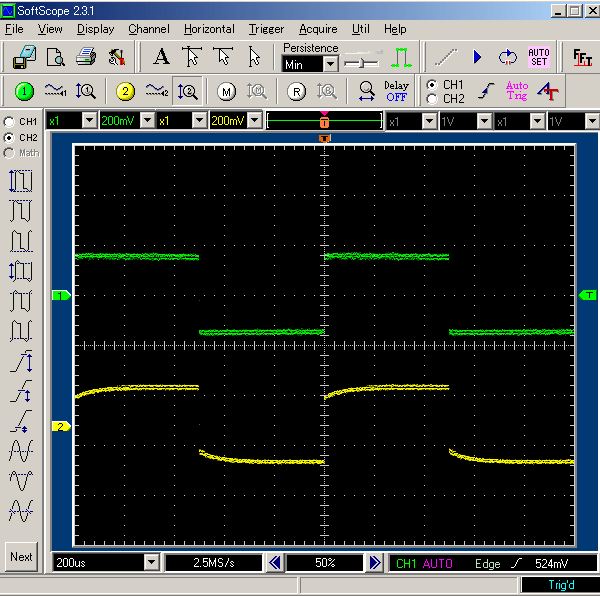Screen dimensions: 600x596
Task: Click the Next button in left sidebar
Action: click(21, 557)
